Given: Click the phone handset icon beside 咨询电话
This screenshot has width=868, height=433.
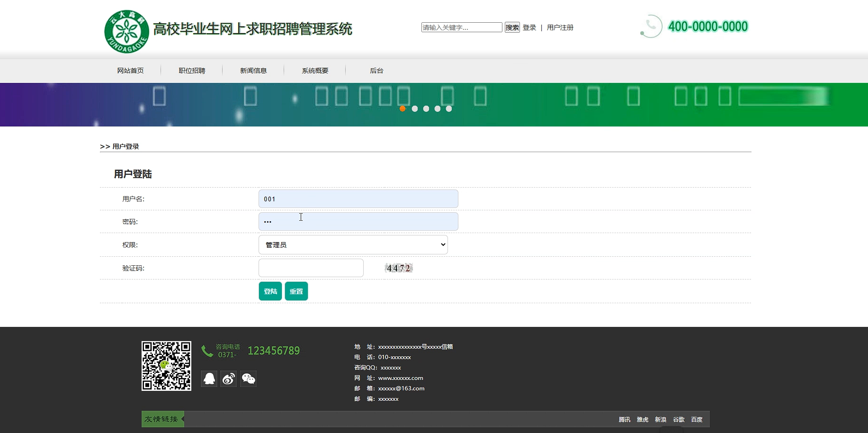Looking at the screenshot, I should [x=206, y=350].
